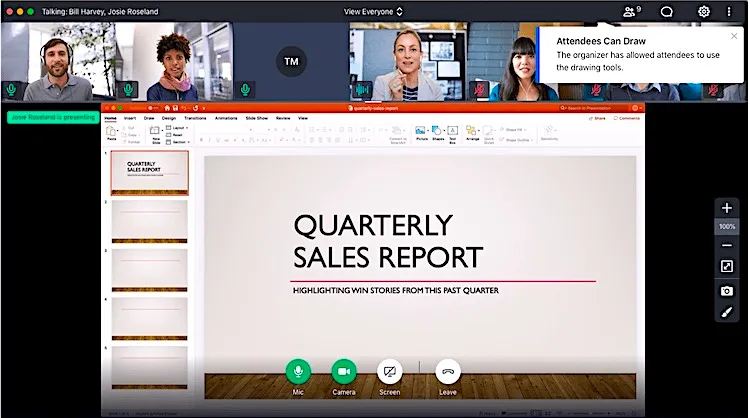Open meeting settings gear icon
Viewport: 750px width, 418px height.
click(x=704, y=11)
